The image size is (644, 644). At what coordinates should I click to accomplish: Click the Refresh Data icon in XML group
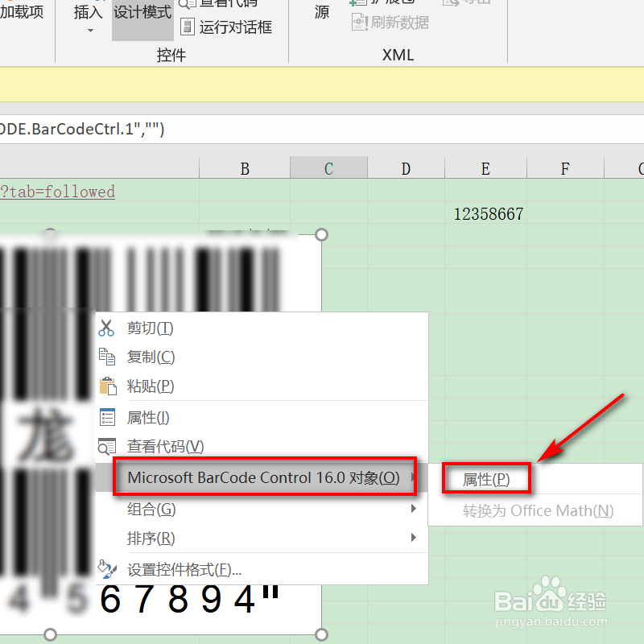(x=359, y=23)
